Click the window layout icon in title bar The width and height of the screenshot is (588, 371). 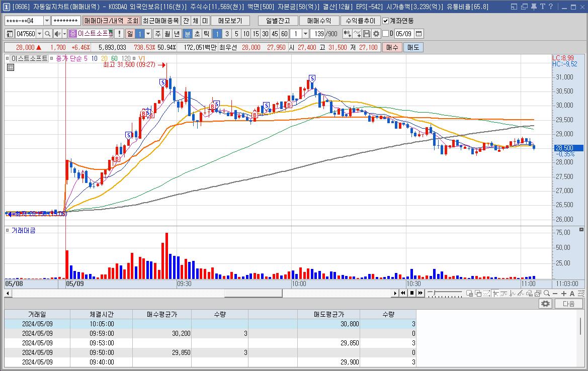click(514, 7)
